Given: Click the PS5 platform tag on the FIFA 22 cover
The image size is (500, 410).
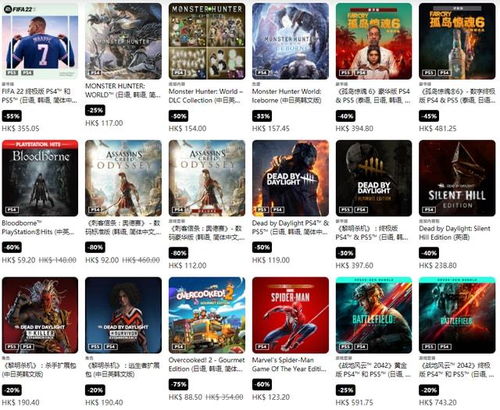Looking at the screenshot, I should point(12,72).
